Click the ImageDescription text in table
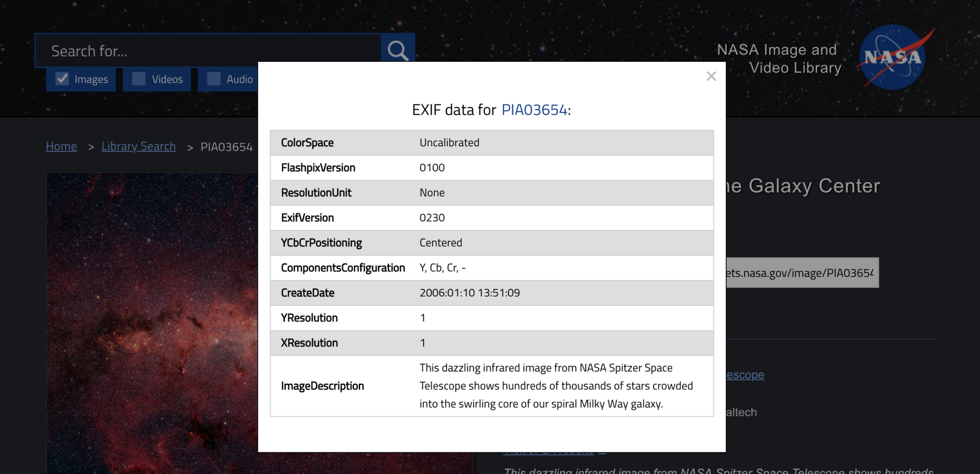The image size is (980, 474). (556, 386)
